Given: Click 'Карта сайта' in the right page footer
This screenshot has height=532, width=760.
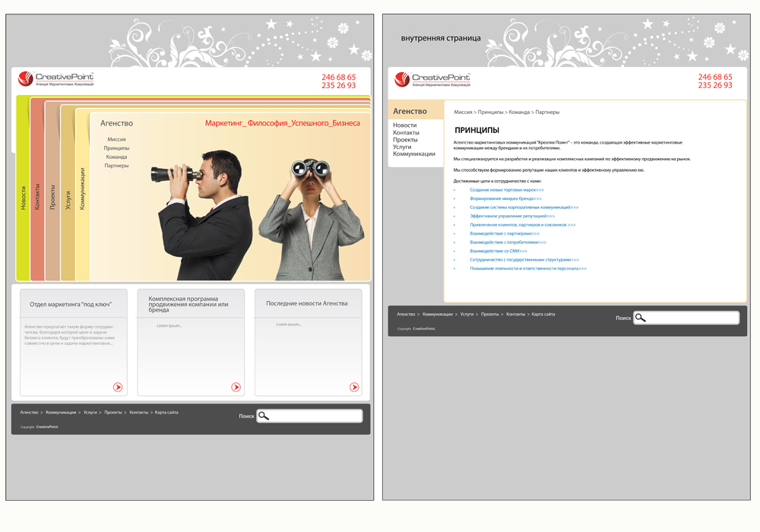Looking at the screenshot, I should click(543, 315).
